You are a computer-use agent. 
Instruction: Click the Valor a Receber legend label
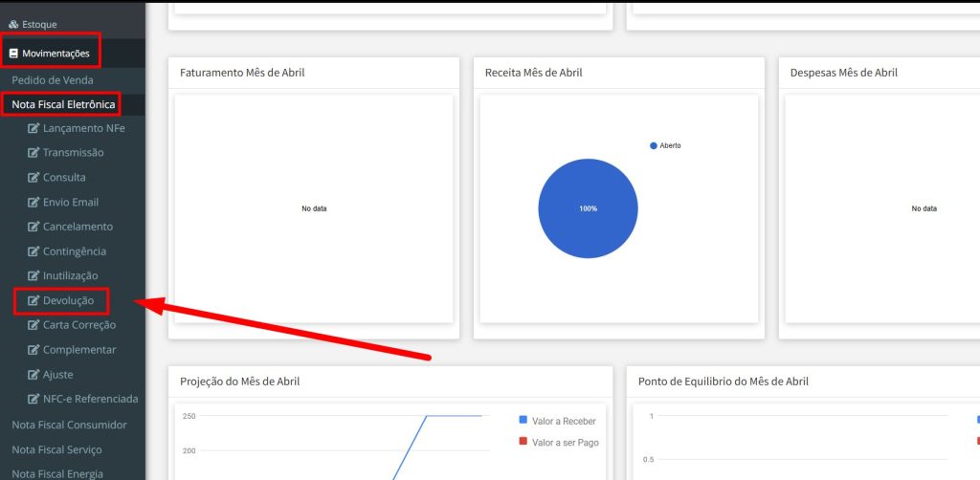564,421
